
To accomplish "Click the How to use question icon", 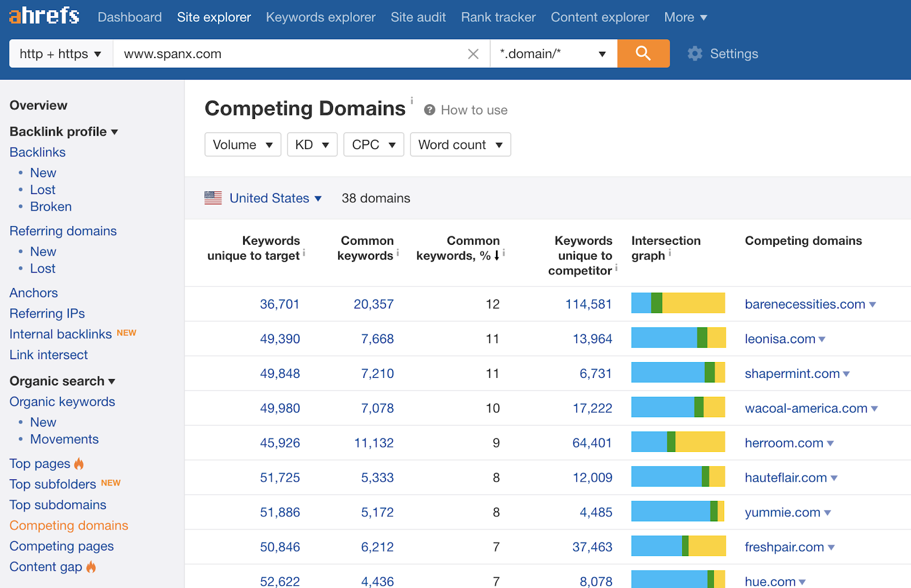I will (430, 110).
